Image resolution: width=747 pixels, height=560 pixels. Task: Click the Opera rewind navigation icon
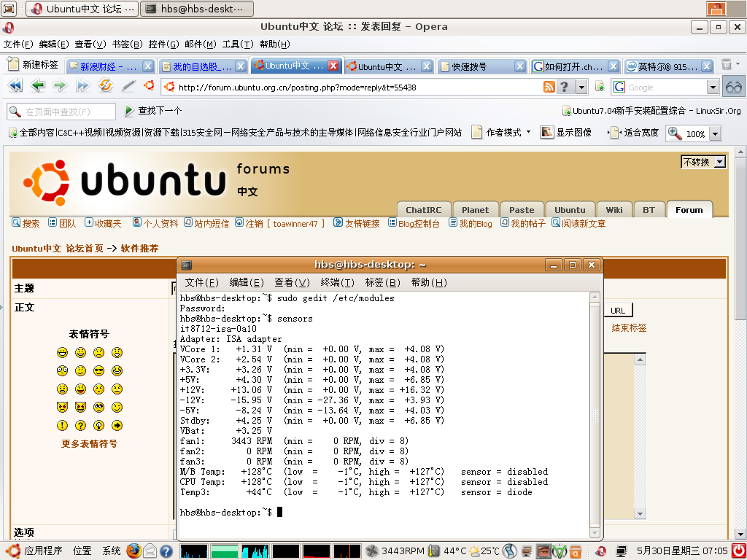[x=15, y=86]
